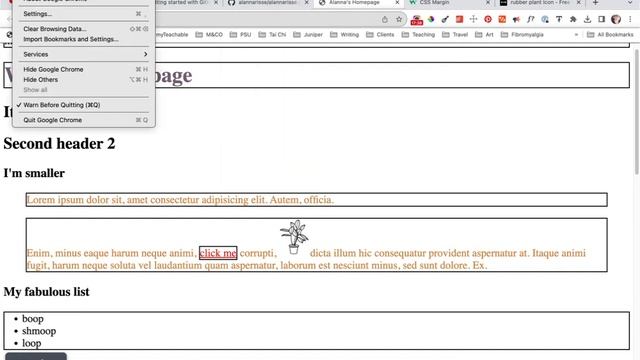Click the crosshair ruler extension icon
Viewport: 640px width, 360px height.
pyautogui.click(x=473, y=19)
